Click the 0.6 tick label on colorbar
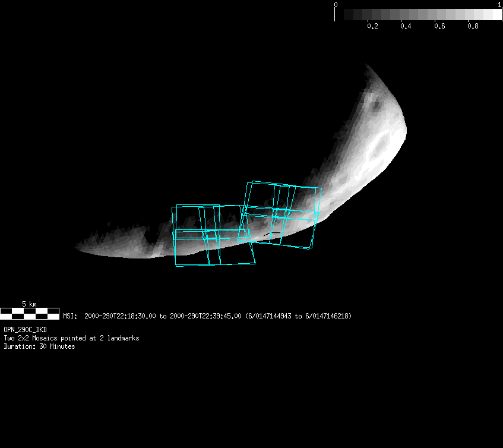This screenshot has height=448, width=503. tap(439, 26)
